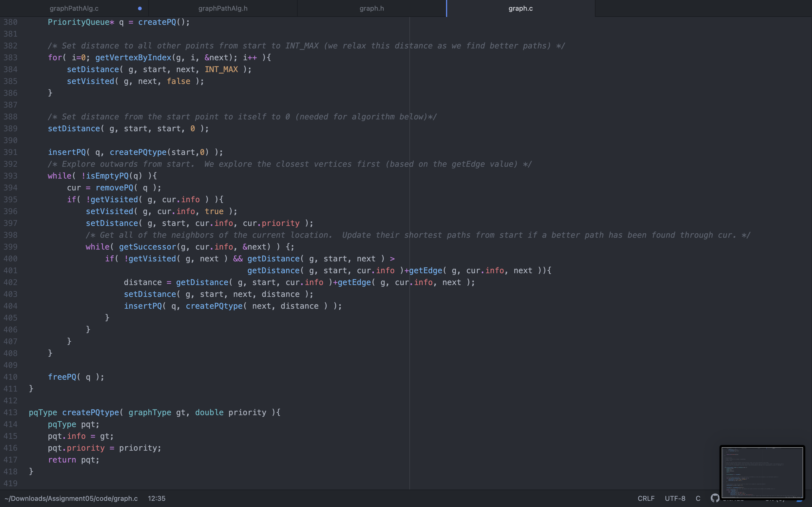The width and height of the screenshot is (812, 507).
Task: Click the modified dot on graphPathAlg.c tab
Action: pos(140,8)
